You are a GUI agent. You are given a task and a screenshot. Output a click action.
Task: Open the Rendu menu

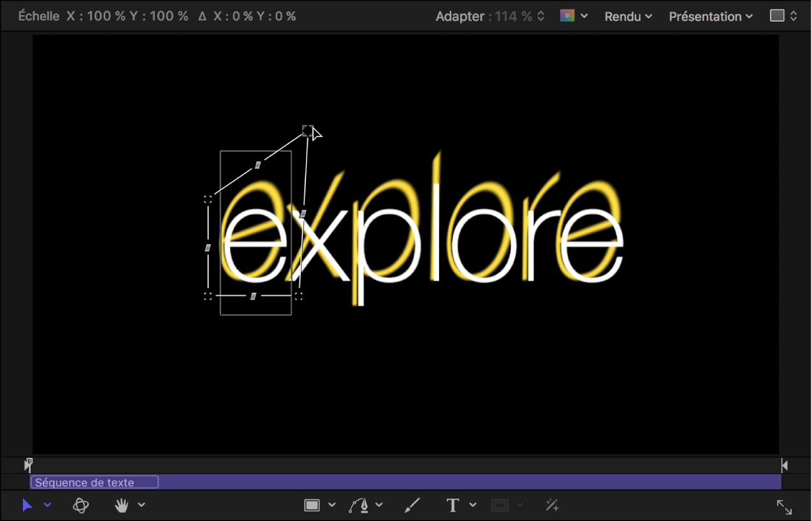coord(628,17)
